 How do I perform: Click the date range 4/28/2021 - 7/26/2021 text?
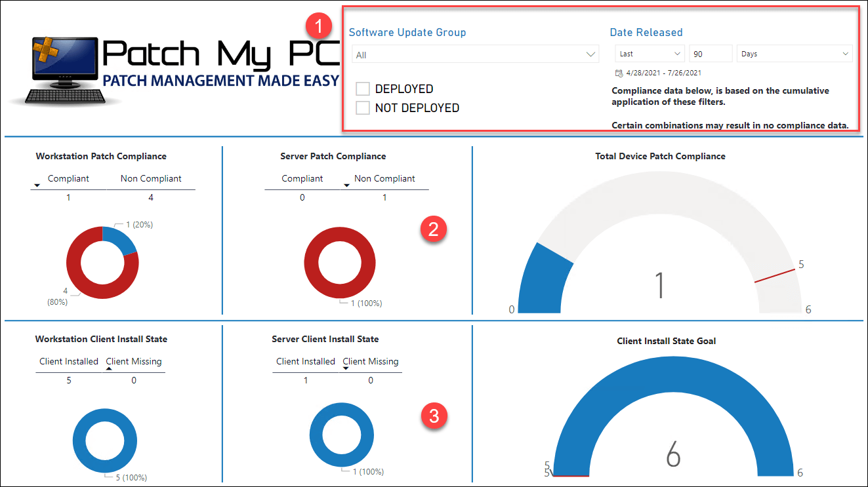click(x=663, y=73)
